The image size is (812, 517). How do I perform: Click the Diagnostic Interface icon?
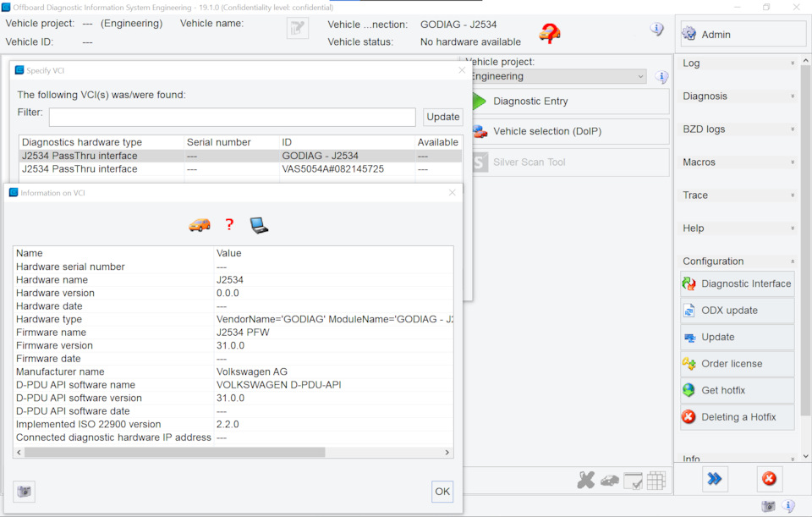click(689, 283)
